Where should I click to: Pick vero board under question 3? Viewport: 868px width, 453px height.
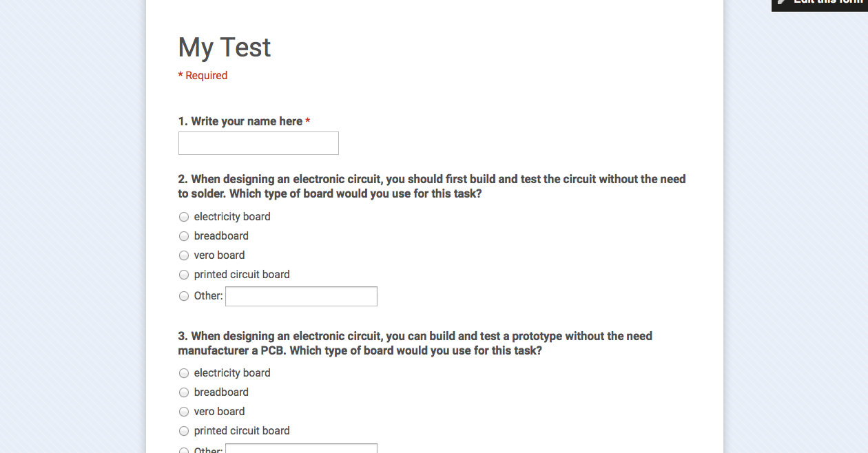pyautogui.click(x=184, y=412)
